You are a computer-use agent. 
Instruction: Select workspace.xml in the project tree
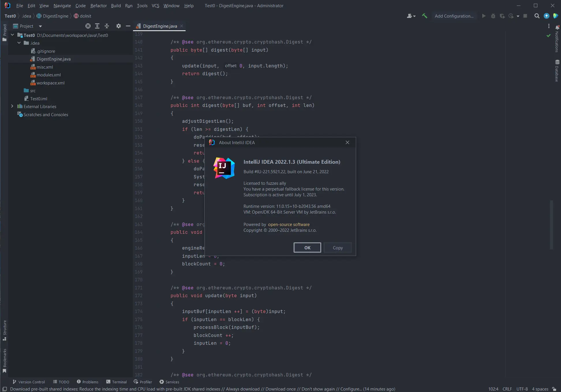pos(50,83)
